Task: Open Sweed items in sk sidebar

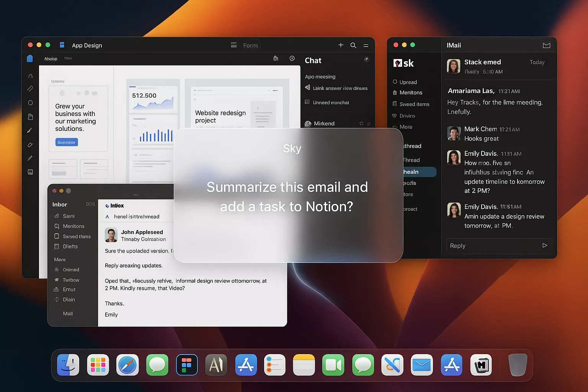Action: (414, 104)
